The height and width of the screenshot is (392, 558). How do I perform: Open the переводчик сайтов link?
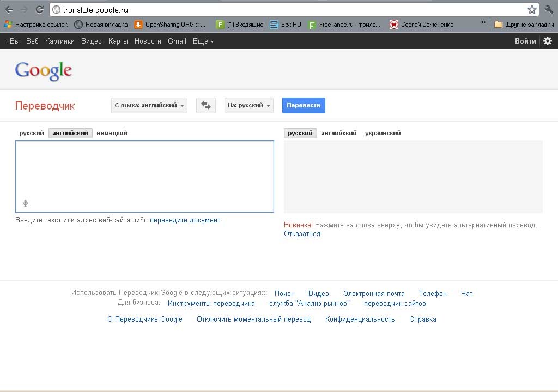[x=395, y=303]
